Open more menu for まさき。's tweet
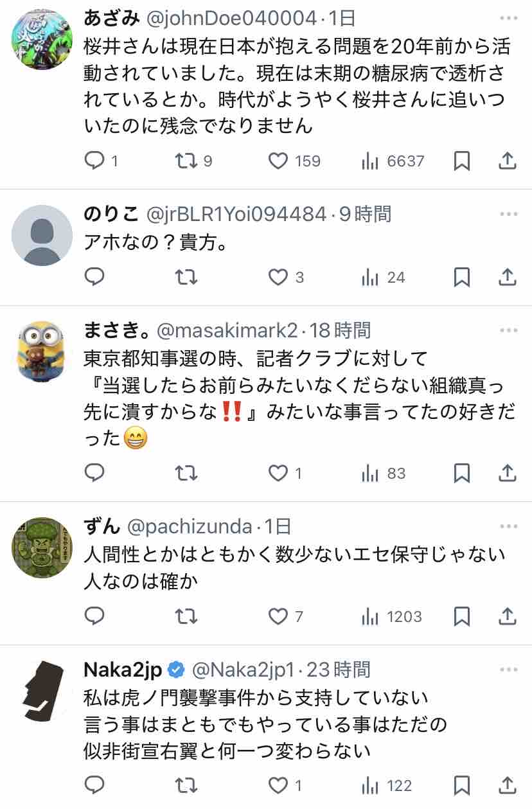 point(508,330)
